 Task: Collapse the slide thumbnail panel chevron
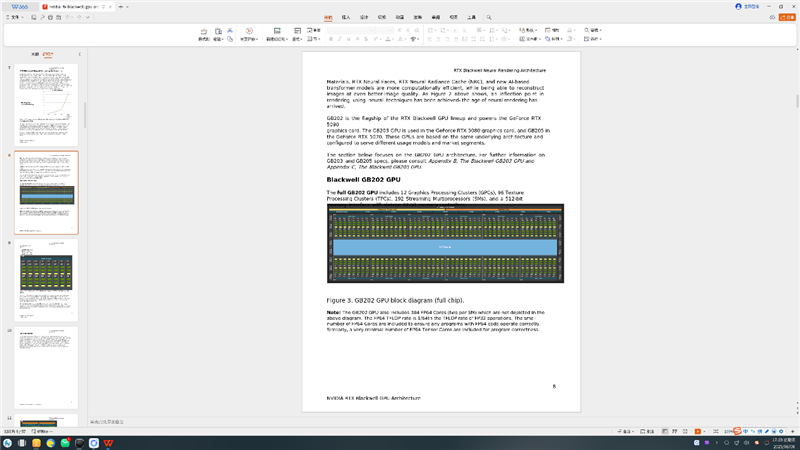click(x=79, y=54)
